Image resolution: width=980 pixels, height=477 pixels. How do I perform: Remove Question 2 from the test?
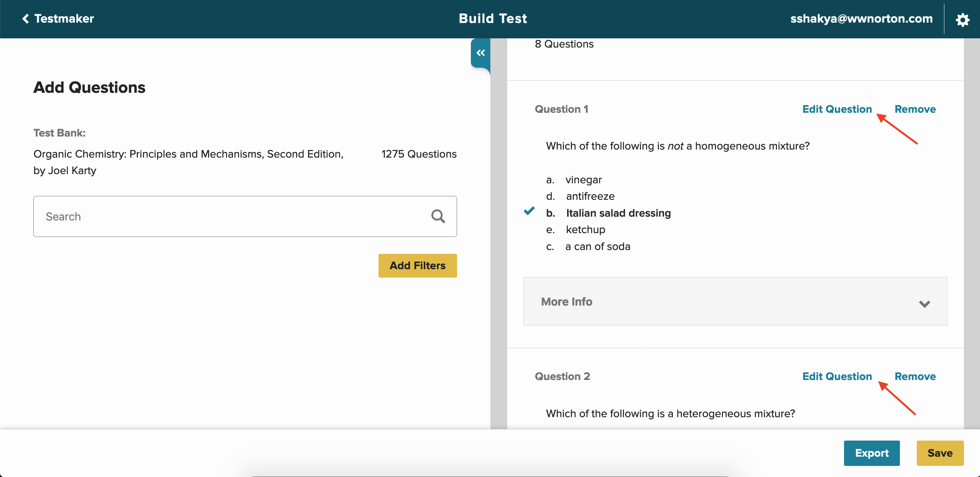tap(915, 377)
